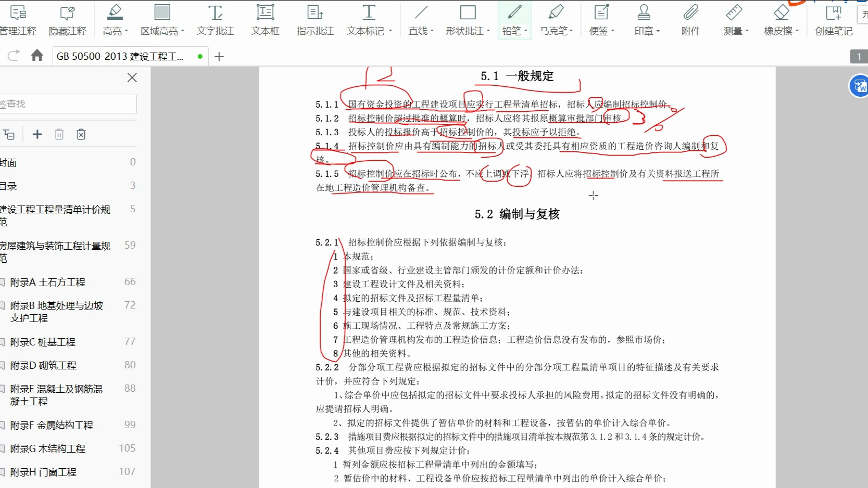Click clause number 5.2.3 in the document

coord(327,436)
